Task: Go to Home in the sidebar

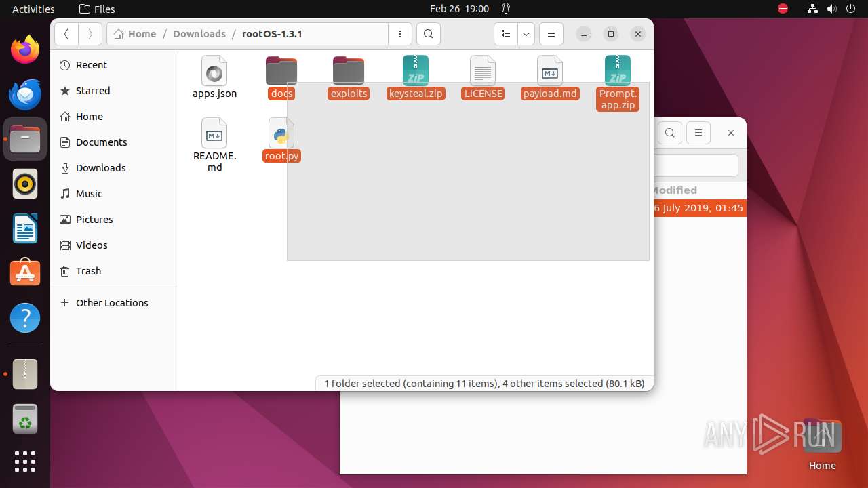Action: point(114,117)
